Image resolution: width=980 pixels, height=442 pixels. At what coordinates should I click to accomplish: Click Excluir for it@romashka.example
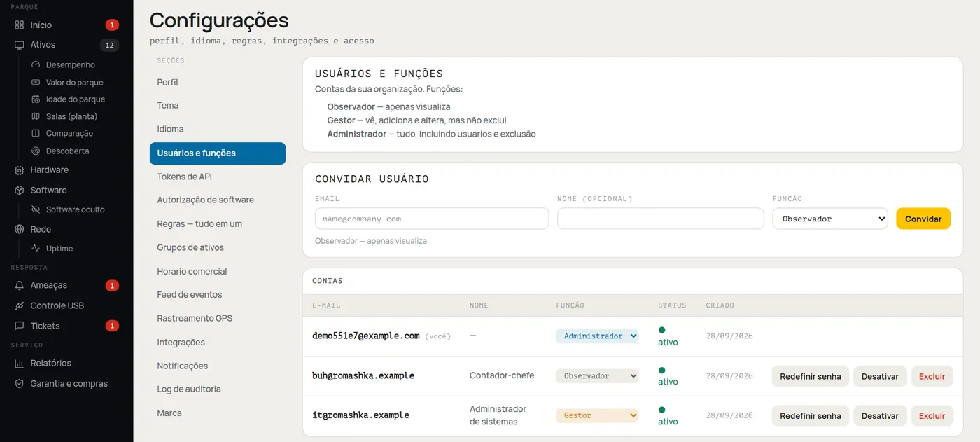click(932, 415)
